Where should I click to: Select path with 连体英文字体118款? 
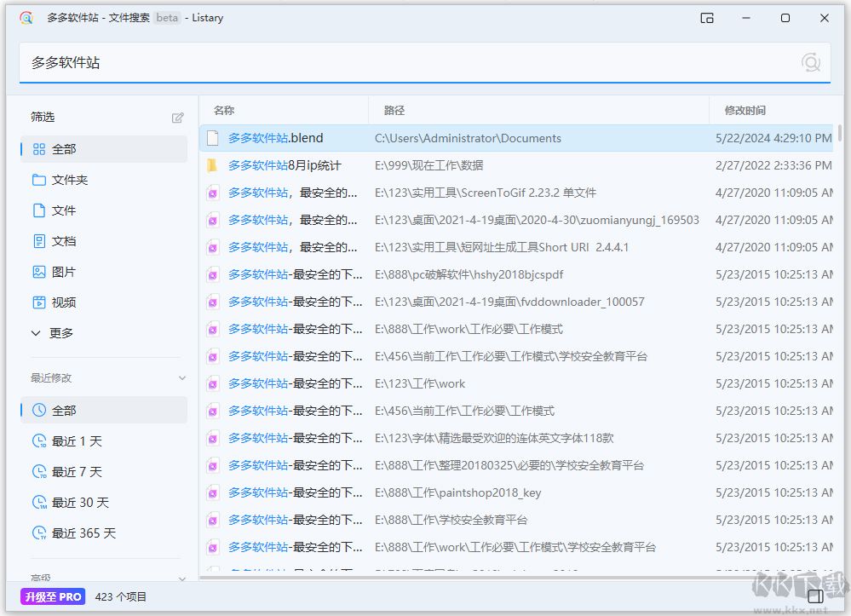click(x=494, y=438)
